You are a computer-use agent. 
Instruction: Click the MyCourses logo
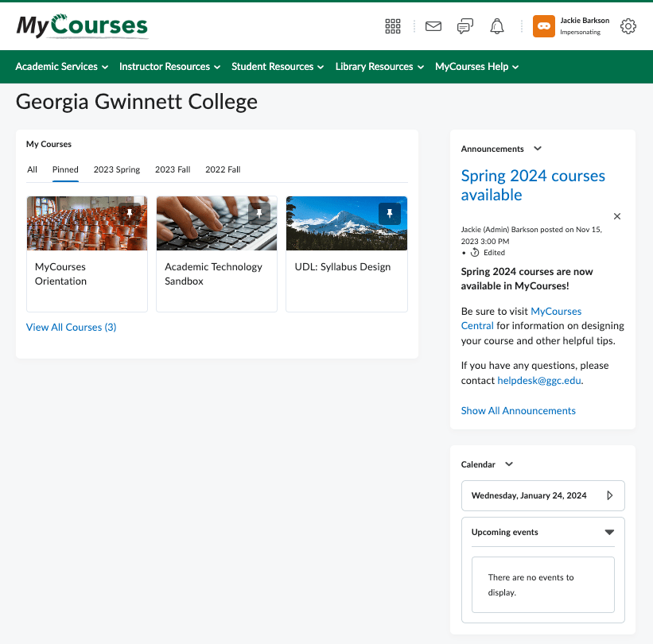pyautogui.click(x=82, y=25)
